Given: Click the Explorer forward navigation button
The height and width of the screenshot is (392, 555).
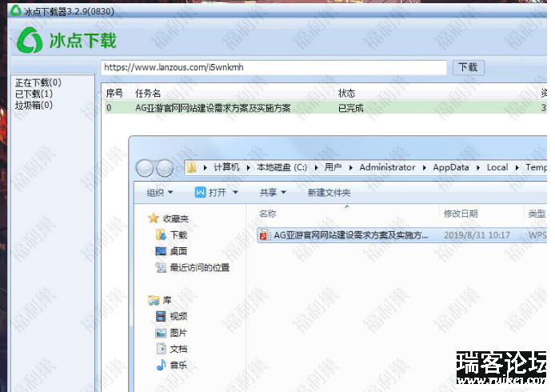Looking at the screenshot, I should (165, 168).
